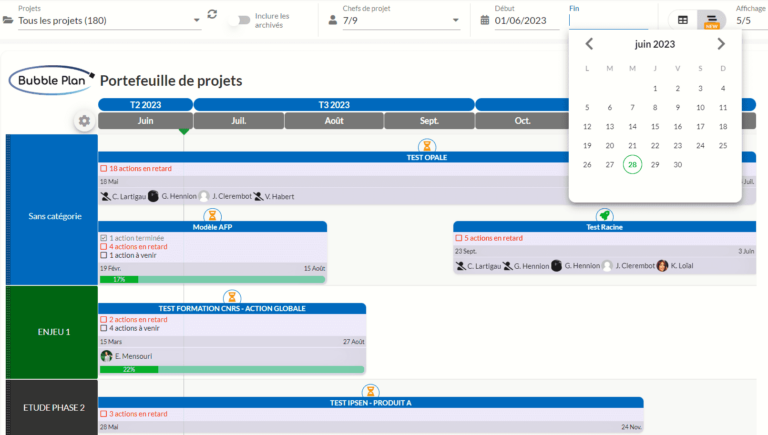Click hourglass icon above TEST IPSEN
Screen dimensions: 768x435
pos(371,391)
